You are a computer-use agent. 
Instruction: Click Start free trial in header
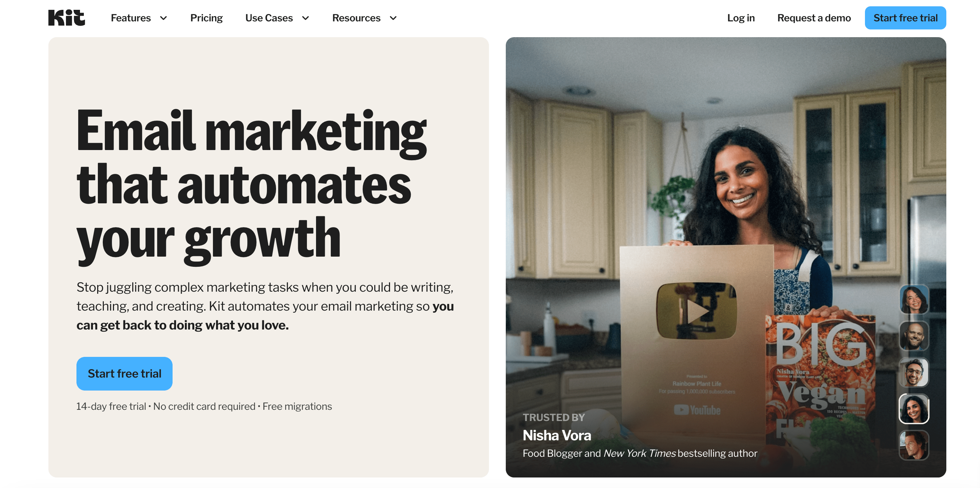click(x=905, y=18)
